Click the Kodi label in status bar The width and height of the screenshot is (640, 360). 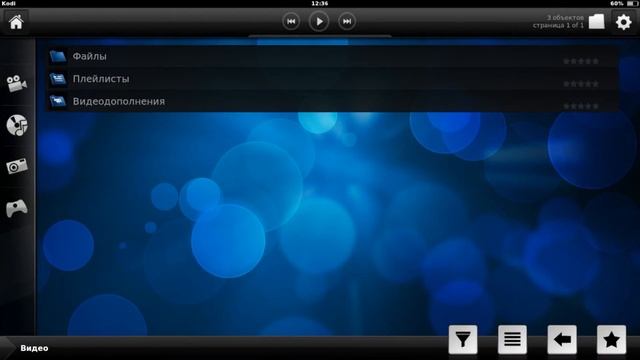coord(9,3)
